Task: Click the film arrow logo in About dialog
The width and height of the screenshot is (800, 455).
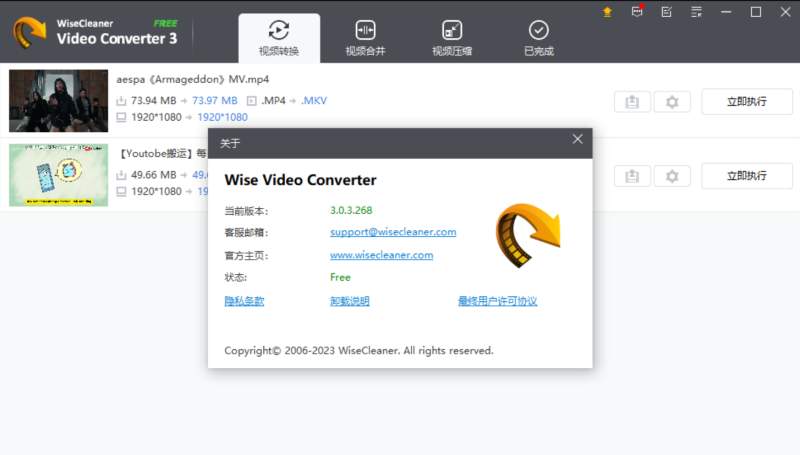Action: point(528,235)
